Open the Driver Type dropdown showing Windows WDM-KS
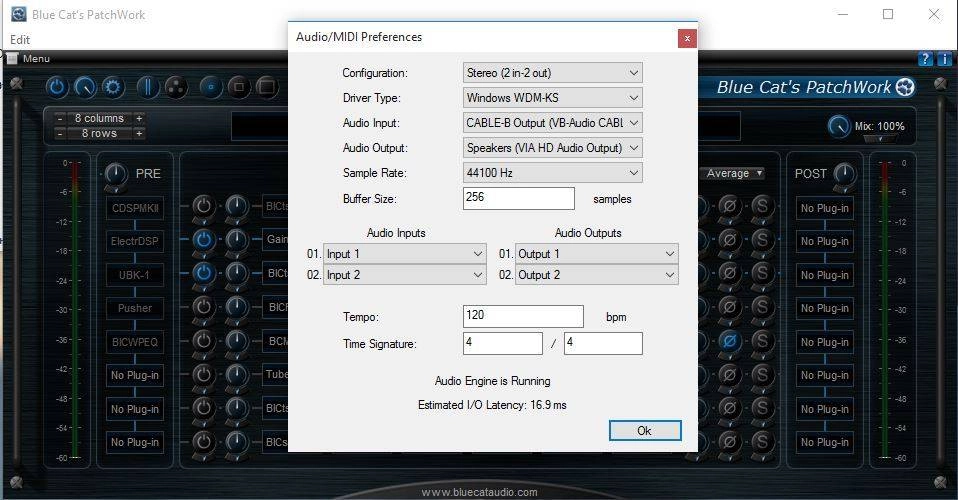958x500 pixels. click(x=552, y=98)
